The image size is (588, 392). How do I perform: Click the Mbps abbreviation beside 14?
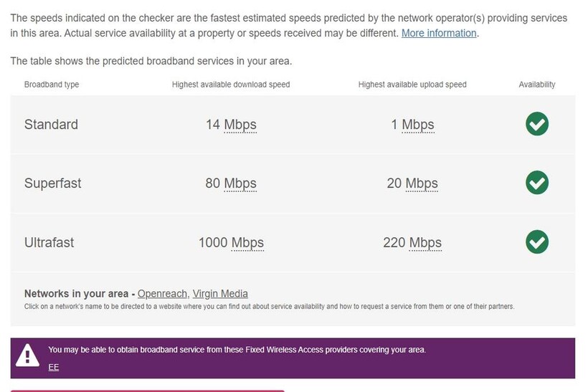[240, 125]
